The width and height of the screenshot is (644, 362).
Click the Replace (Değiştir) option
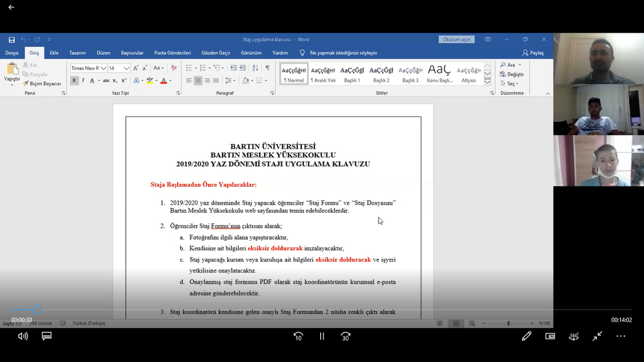[x=512, y=74]
